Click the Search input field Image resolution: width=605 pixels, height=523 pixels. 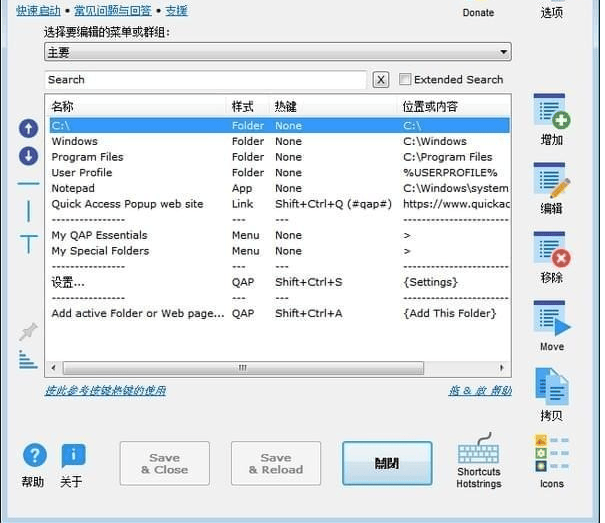click(x=205, y=80)
